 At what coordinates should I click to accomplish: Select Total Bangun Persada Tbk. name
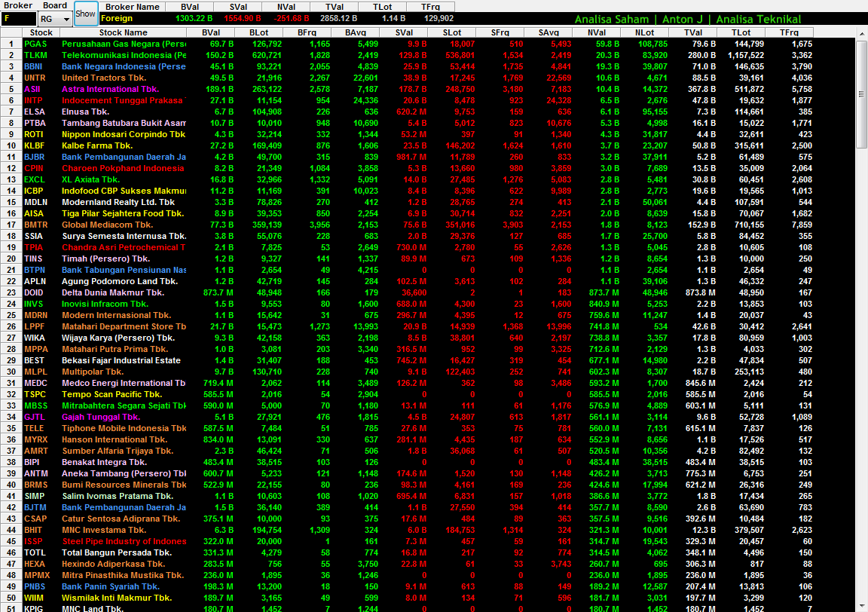(117, 552)
